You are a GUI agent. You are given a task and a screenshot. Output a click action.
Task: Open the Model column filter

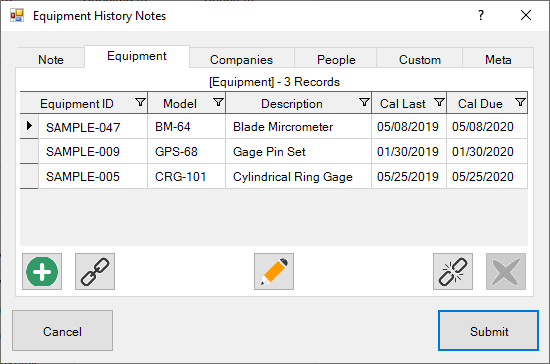(218, 102)
